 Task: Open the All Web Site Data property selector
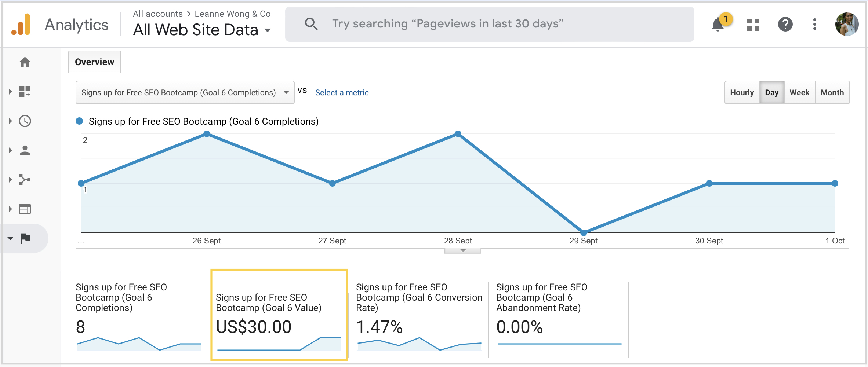point(201,30)
